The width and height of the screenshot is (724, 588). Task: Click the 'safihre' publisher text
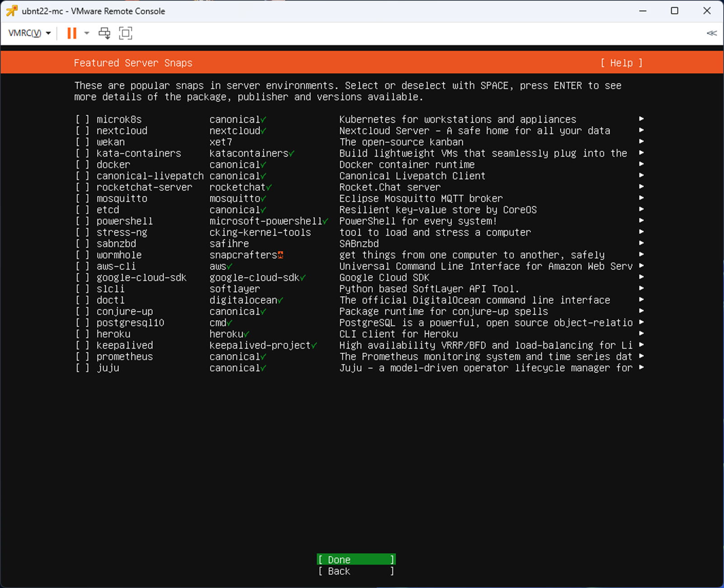pos(229,243)
